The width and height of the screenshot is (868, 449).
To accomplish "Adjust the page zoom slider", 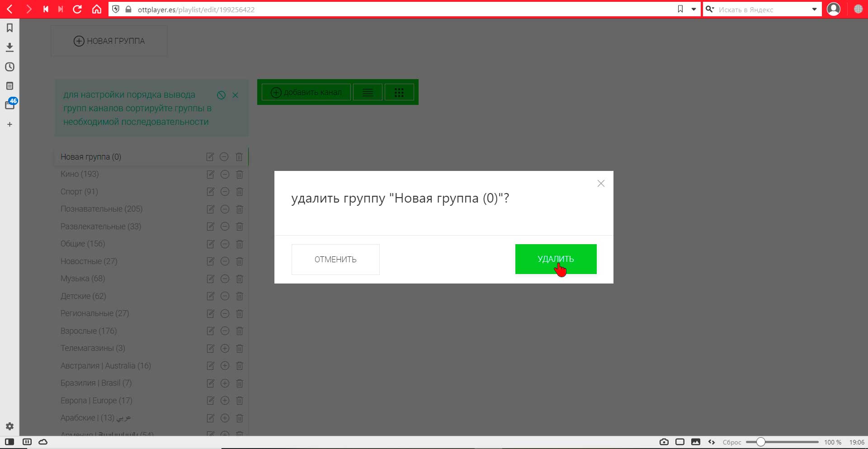I will (782, 442).
